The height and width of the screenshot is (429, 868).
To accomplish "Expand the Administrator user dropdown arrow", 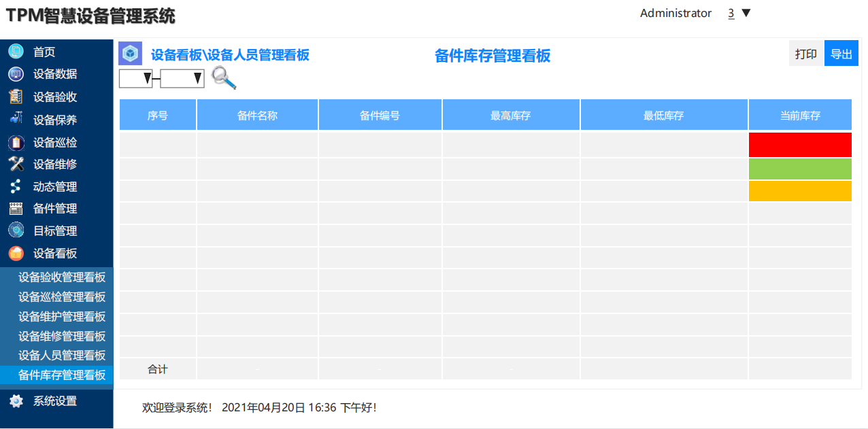I will coord(746,13).
